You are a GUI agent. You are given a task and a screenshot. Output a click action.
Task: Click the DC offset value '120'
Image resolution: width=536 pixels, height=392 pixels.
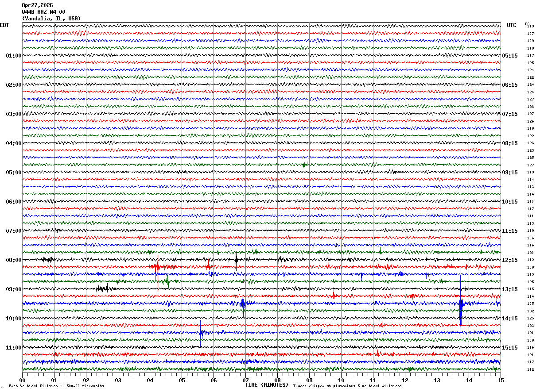click(x=530, y=253)
